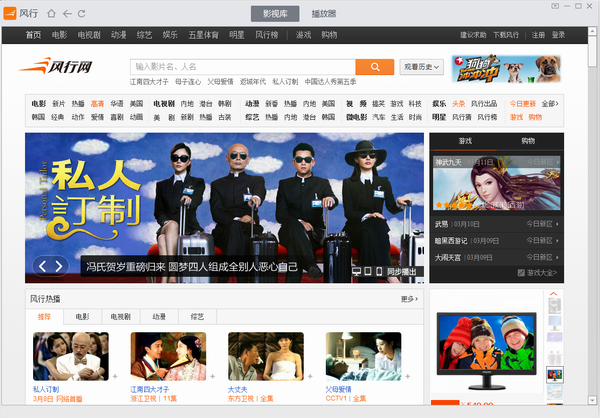Expand 全部 category link with arrow
This screenshot has width=600, height=418.
550,104
